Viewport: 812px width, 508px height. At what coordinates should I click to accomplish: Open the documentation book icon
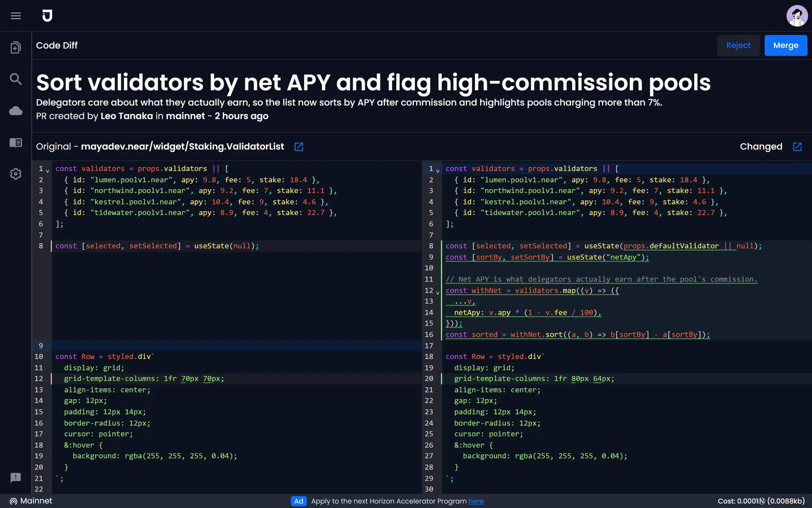coord(16,143)
